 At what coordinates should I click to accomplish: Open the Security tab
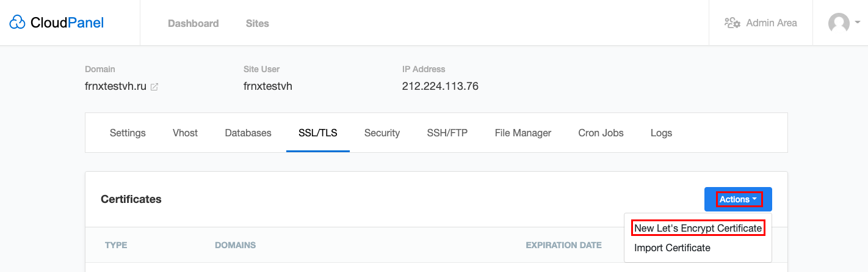tap(382, 133)
